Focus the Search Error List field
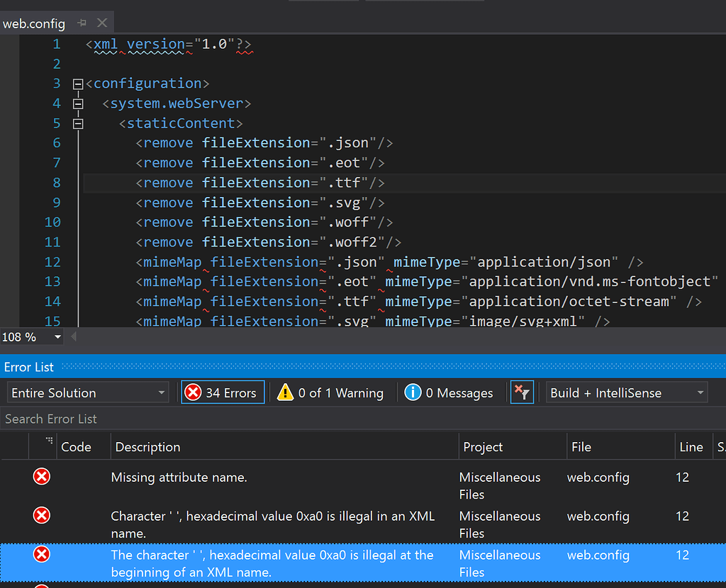This screenshot has width=726, height=588. [363, 419]
